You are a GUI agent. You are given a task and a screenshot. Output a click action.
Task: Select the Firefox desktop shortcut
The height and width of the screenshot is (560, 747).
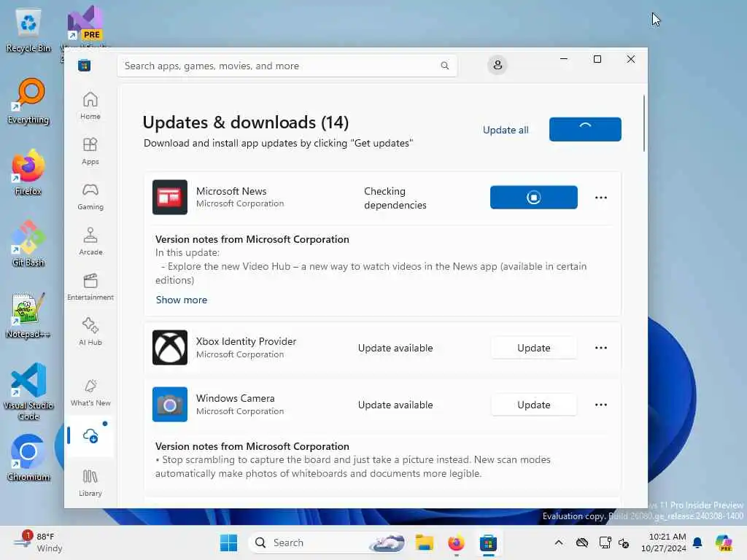tap(28, 172)
